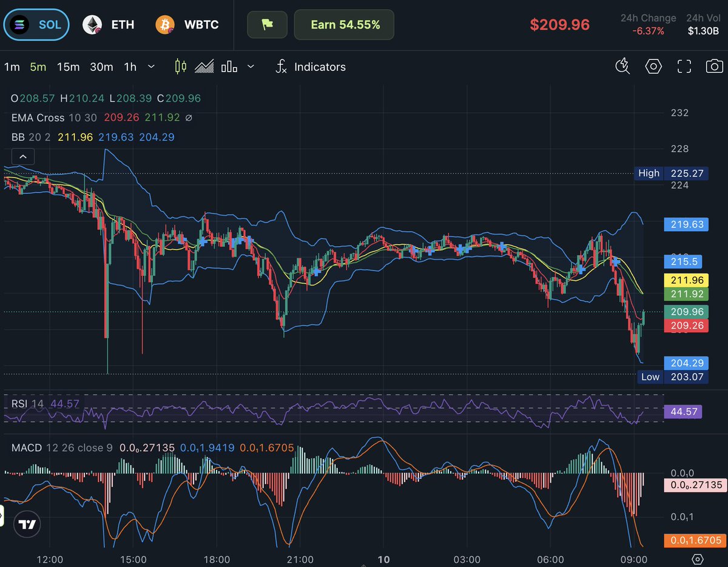This screenshot has width=728, height=567.
Task: Open the Earn 54.55% offer
Action: coord(345,25)
